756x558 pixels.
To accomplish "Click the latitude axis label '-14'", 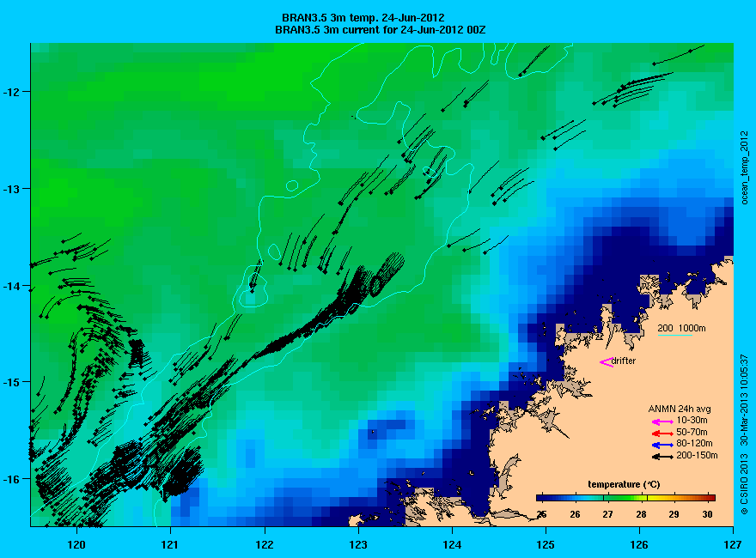I will pyautogui.click(x=9, y=286).
